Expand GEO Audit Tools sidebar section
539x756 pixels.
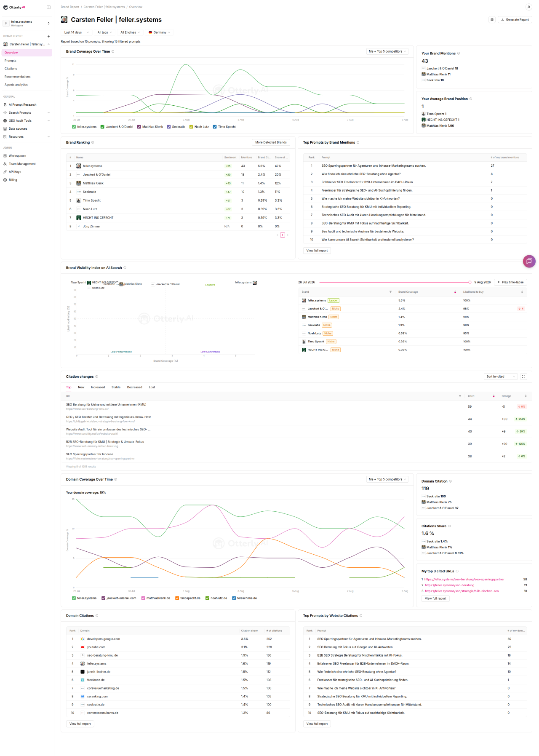27,120
